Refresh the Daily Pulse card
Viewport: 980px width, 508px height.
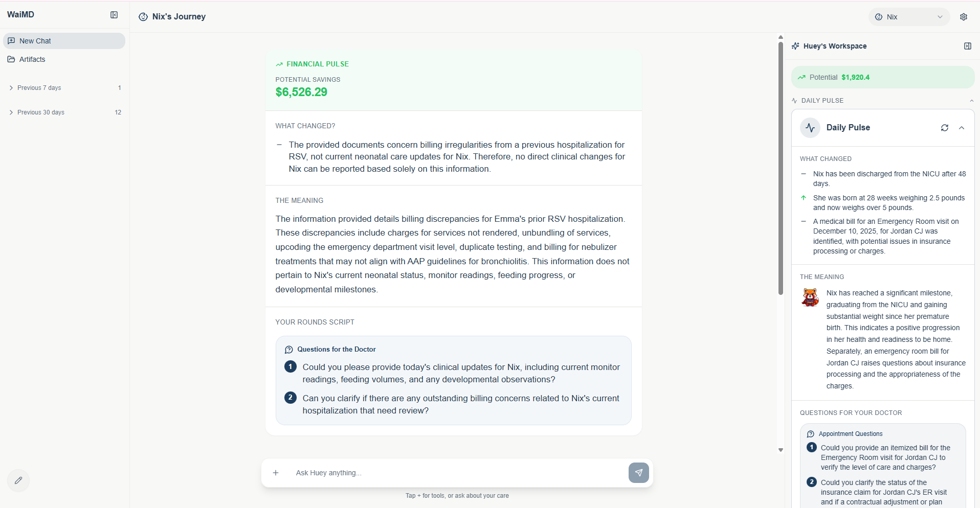(944, 127)
